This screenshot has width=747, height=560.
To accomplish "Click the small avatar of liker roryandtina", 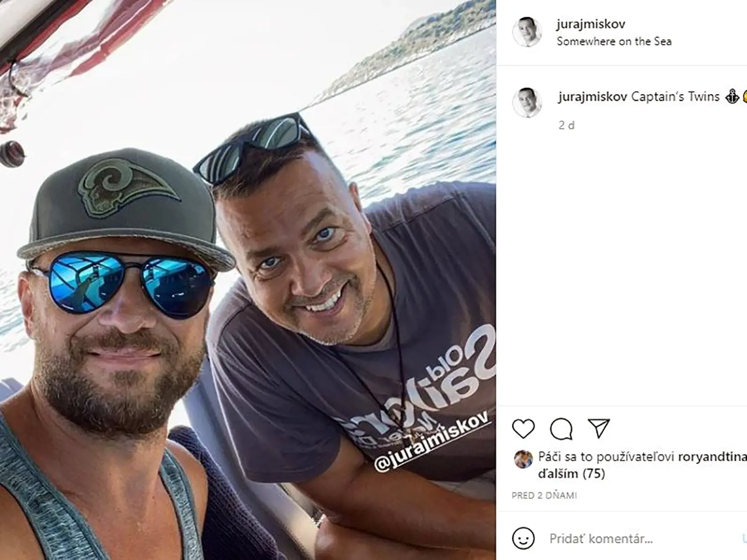I will 523,459.
